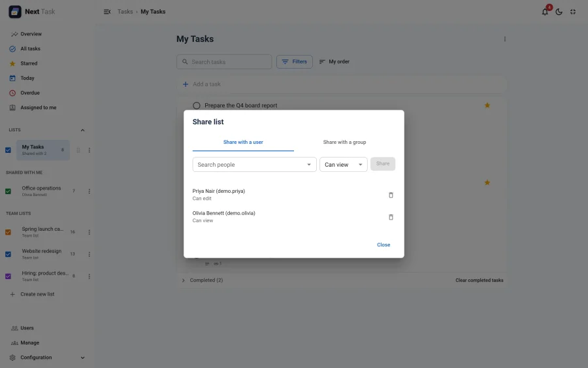Open the Can view permission dropdown

343,165
